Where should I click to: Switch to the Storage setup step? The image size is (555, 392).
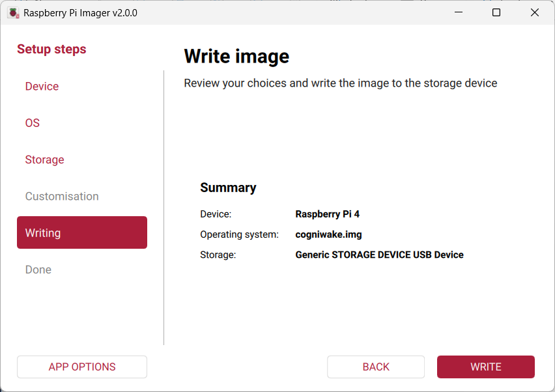[44, 160]
